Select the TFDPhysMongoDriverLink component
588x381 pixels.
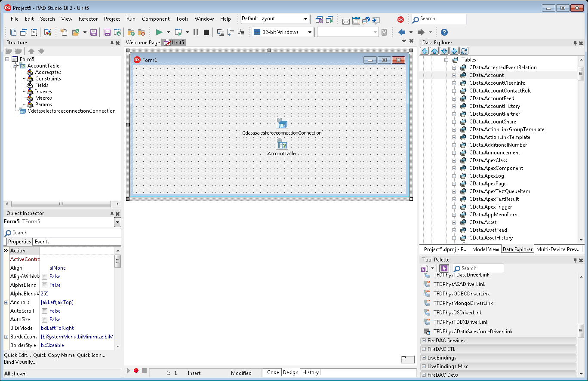[x=463, y=303]
